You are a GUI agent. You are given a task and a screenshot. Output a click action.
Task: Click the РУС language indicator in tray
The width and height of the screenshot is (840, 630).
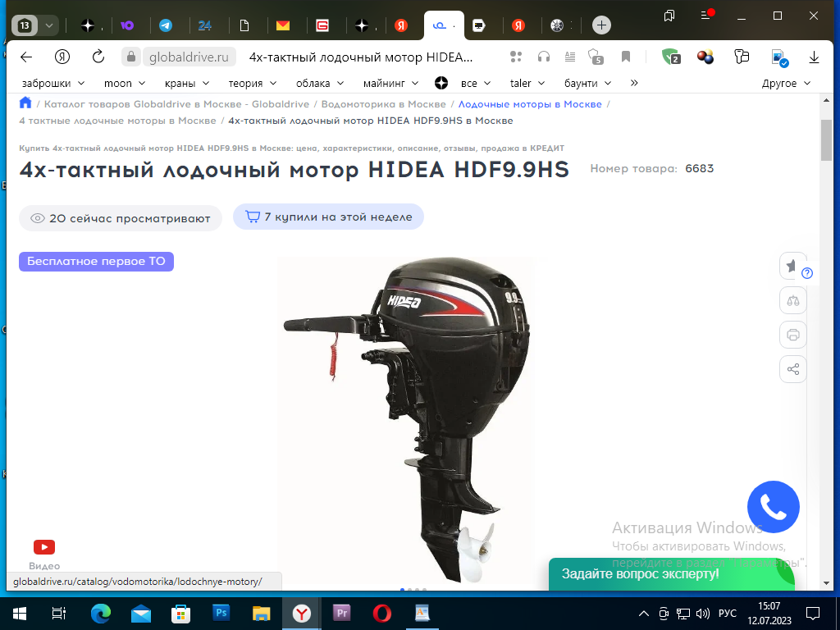727,614
